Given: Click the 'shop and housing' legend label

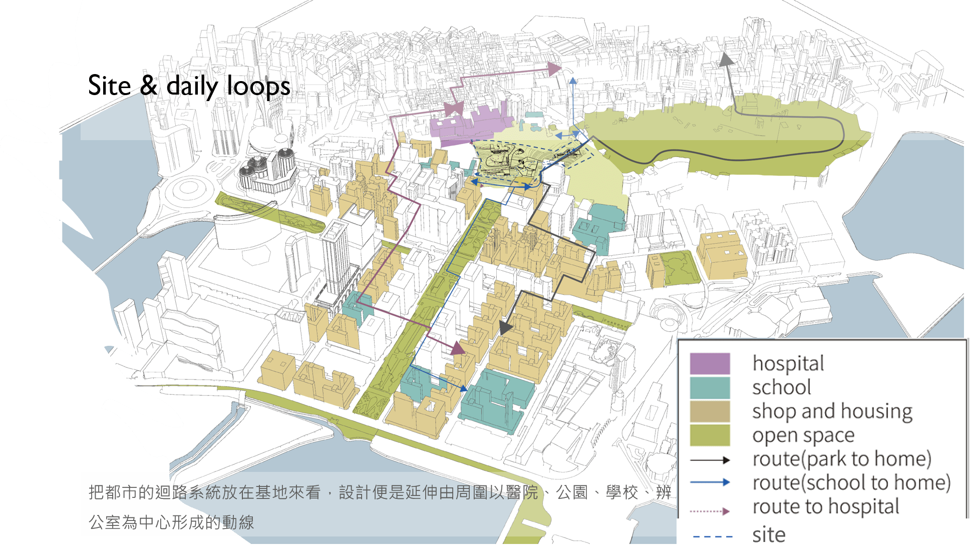Looking at the screenshot, I should coord(832,411).
